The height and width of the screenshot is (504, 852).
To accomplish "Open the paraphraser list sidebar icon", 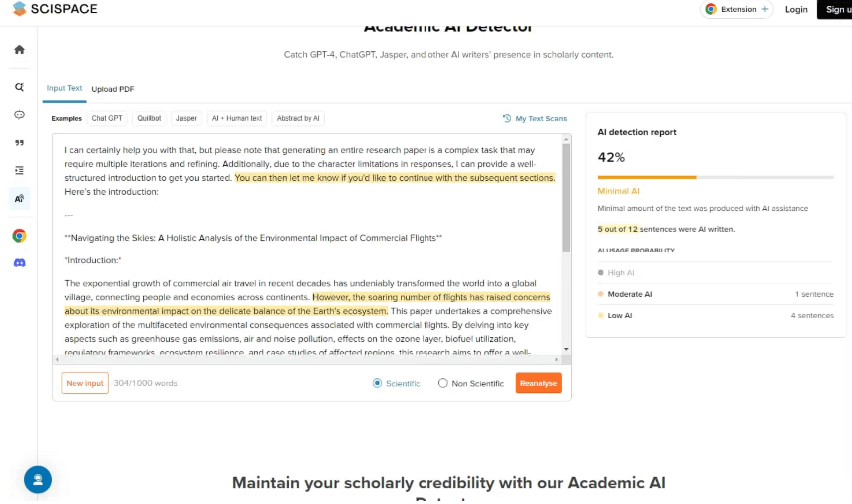I will pos(19,171).
